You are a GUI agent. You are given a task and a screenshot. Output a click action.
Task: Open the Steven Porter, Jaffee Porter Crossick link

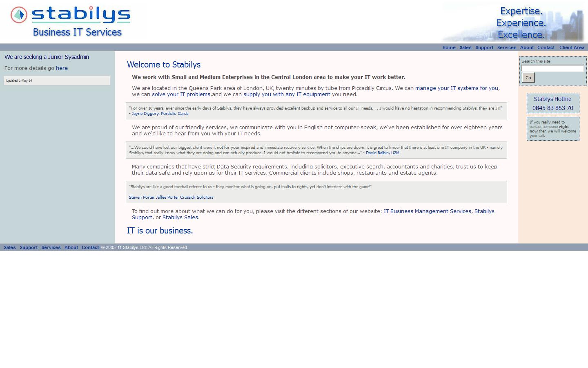tap(171, 197)
